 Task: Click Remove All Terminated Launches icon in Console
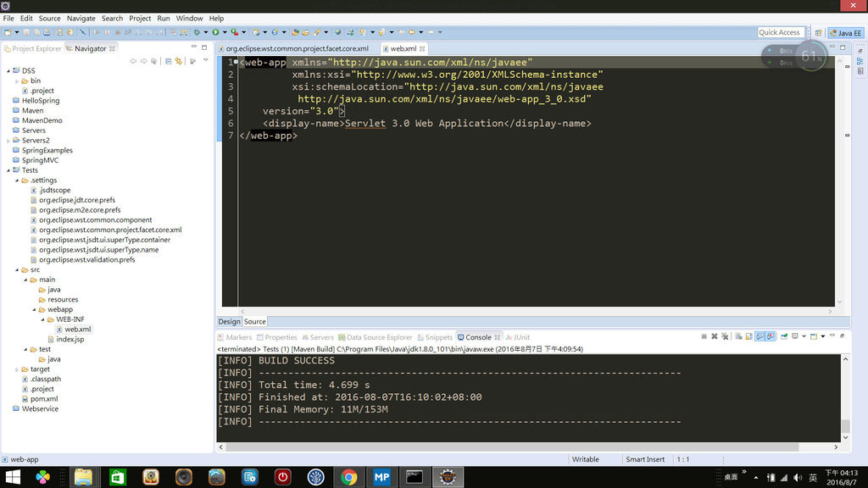pyautogui.click(x=725, y=336)
